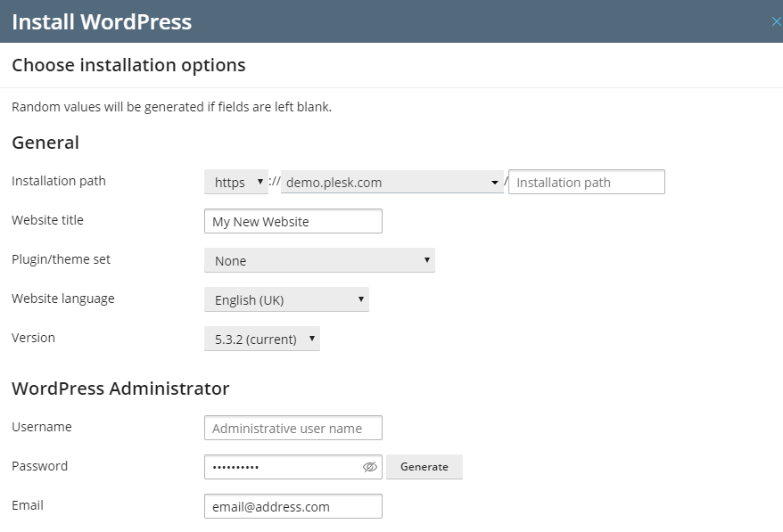Image resolution: width=783 pixels, height=532 pixels.
Task: Focus the Installation path text box
Action: click(586, 182)
